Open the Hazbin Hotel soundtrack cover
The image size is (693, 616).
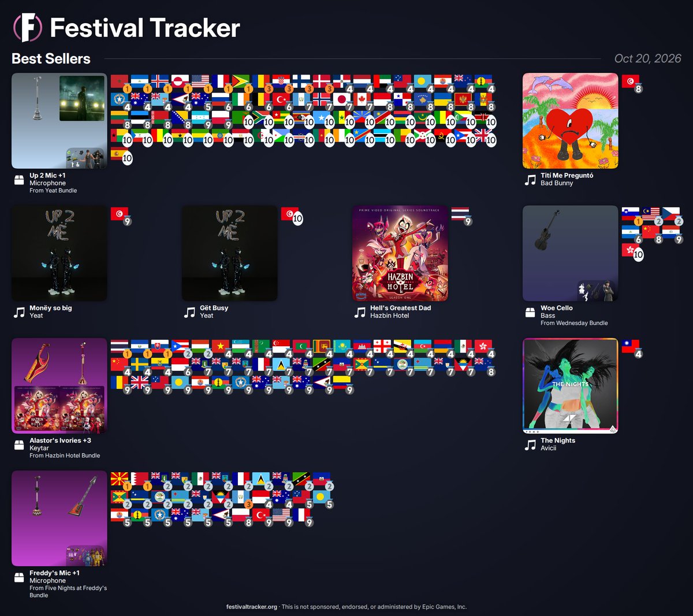pos(400,253)
